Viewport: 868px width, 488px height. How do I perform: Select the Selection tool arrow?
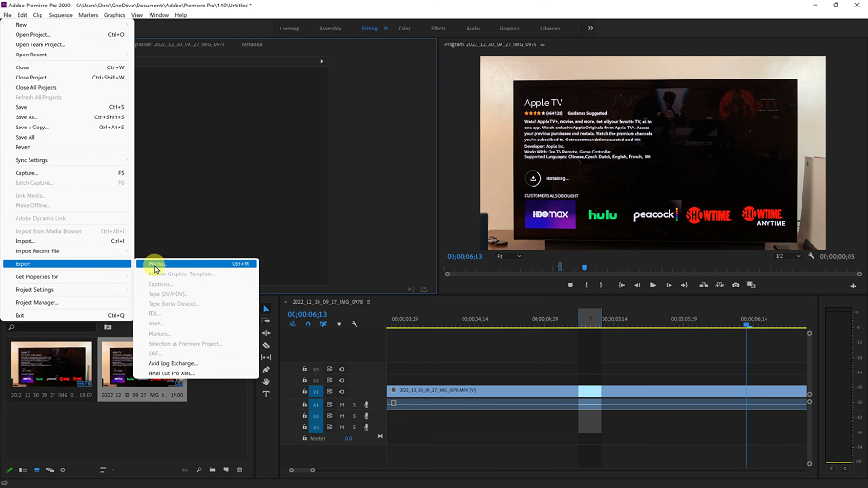tap(266, 309)
